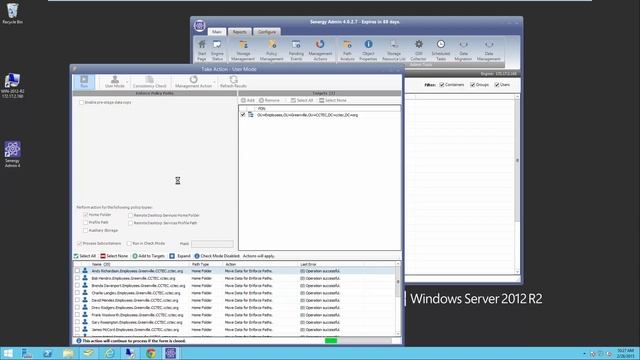
Task: Check the Bob Hendrix result row checkbox
Action: 77,278
